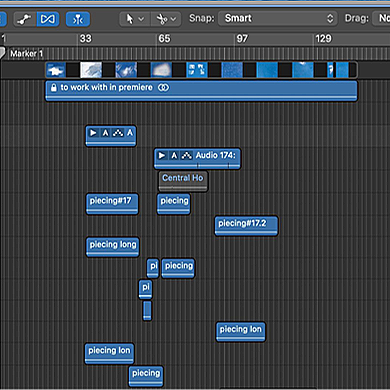Click bar 97 in the ruler
This screenshot has width=390, height=390.
[242, 39]
